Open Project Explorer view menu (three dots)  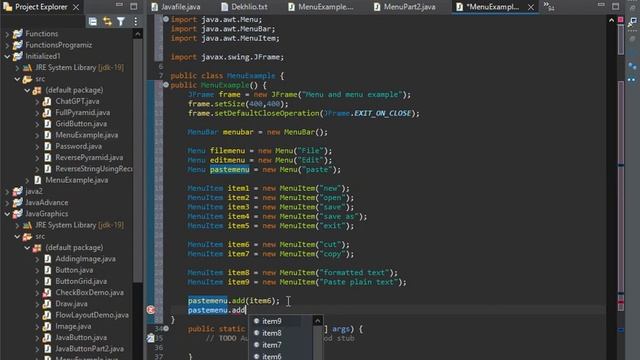click(136, 22)
